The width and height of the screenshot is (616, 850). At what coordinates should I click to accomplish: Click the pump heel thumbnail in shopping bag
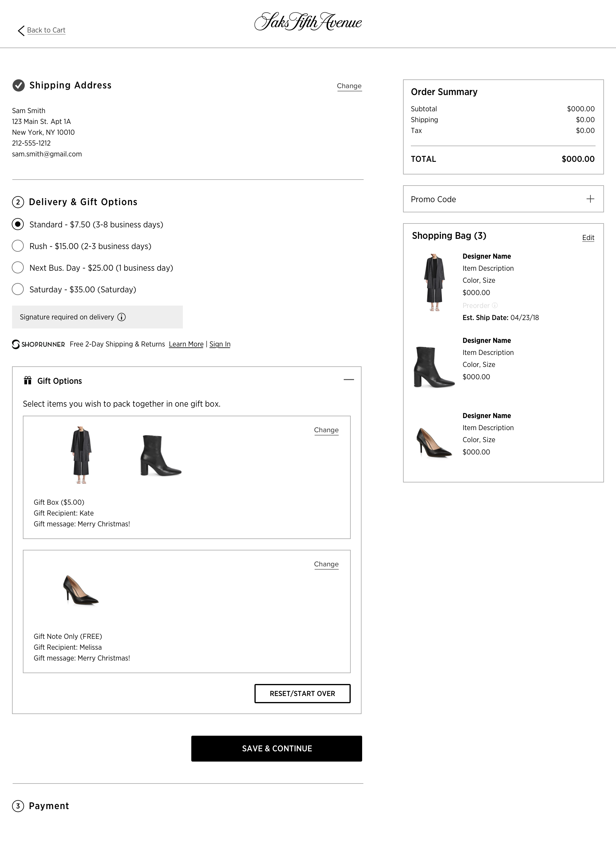(434, 442)
